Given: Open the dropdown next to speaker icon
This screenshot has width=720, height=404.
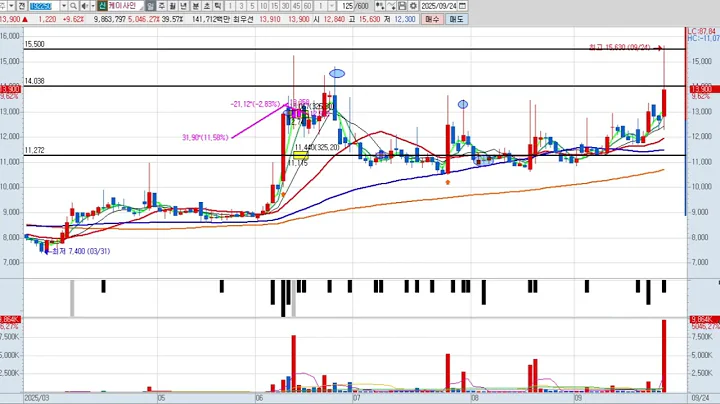Looking at the screenshot, I should point(93,6).
